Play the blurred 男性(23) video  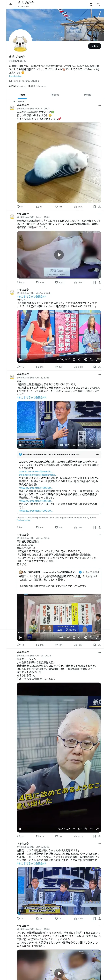(x=59, y=254)
